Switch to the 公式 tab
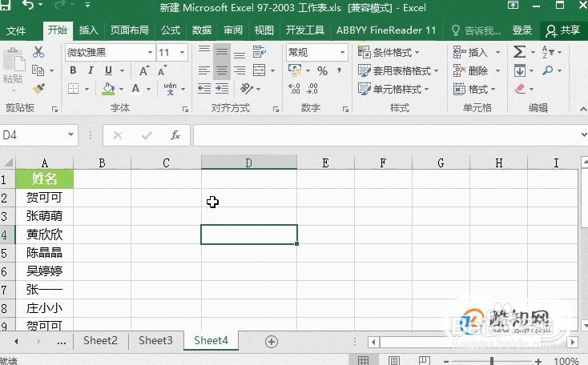The image size is (588, 365). 171,30
